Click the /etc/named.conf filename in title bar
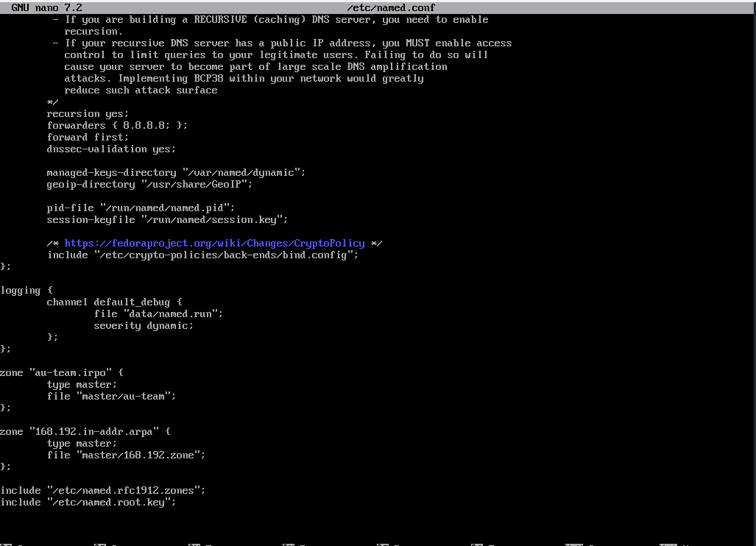The width and height of the screenshot is (756, 546). click(390, 7)
